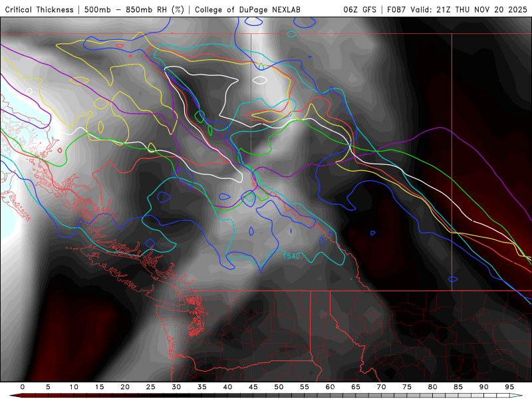Click the red '2840' contour label
Image resolution: width=532 pixels, height=399 pixels.
tap(100, 209)
